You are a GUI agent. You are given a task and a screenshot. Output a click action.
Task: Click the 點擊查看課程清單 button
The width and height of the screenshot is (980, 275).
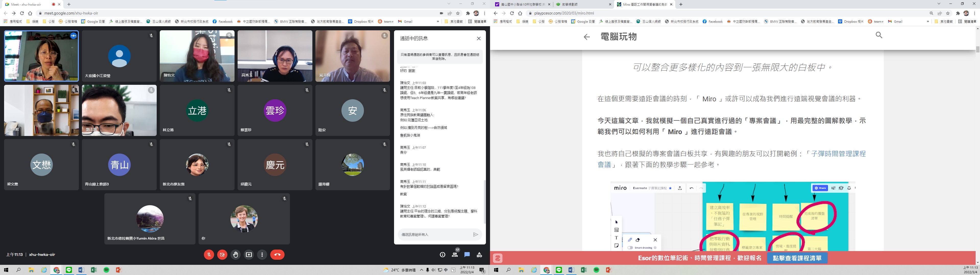tap(797, 258)
